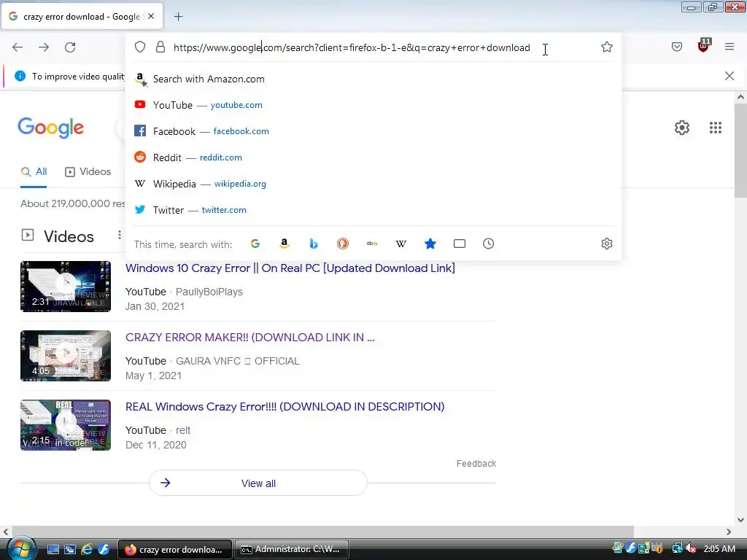Click the Feedback link
The height and width of the screenshot is (560, 747).
(476, 464)
